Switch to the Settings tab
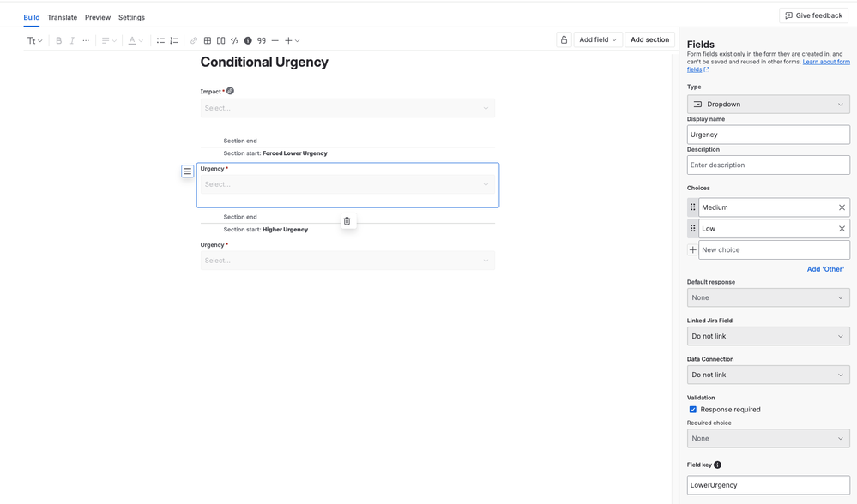The width and height of the screenshot is (857, 504). [x=132, y=17]
